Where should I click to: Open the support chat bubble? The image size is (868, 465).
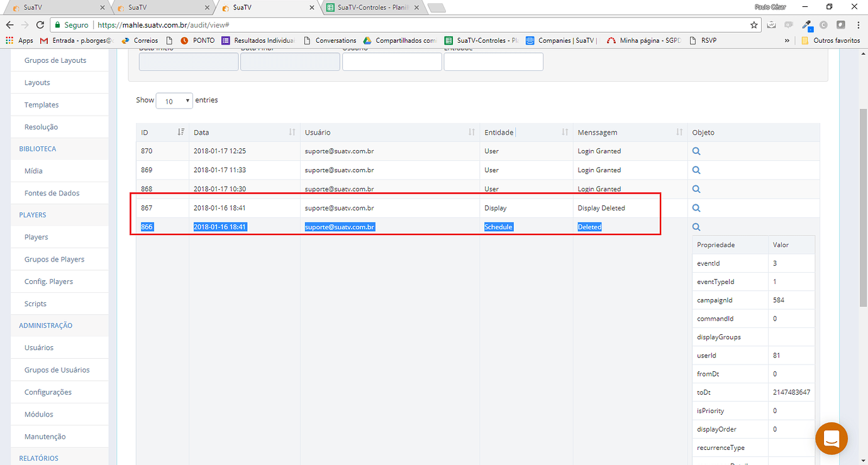[x=832, y=438]
